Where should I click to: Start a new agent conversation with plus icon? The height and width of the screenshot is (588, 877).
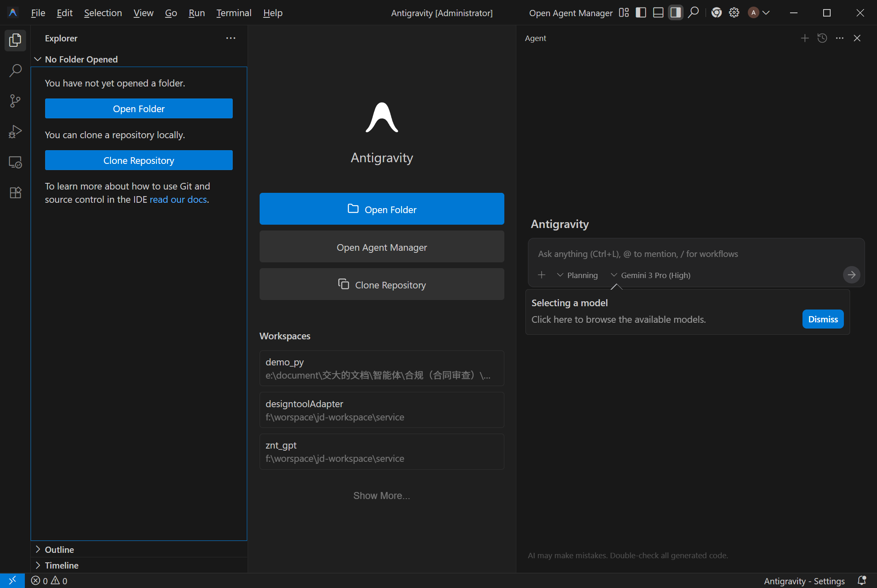805,38
